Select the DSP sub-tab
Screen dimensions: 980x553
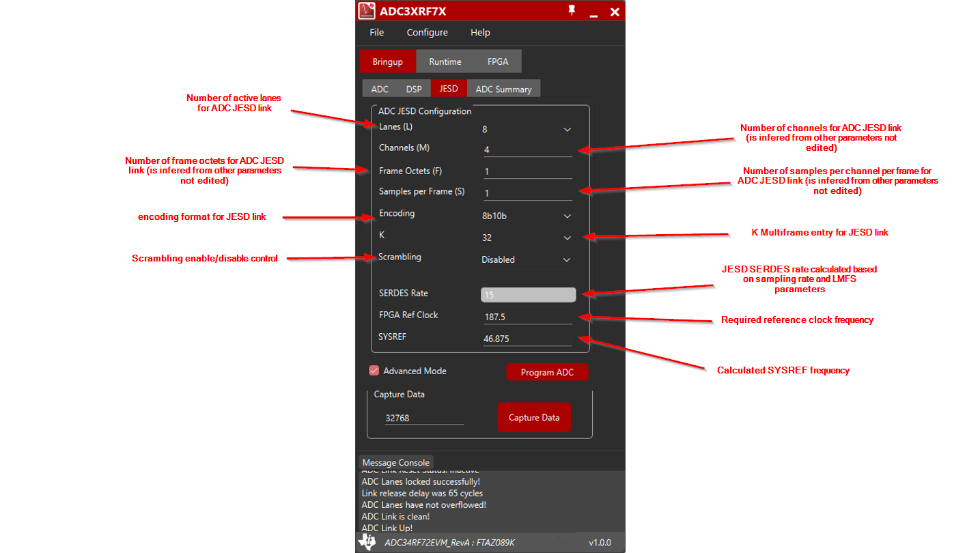[x=414, y=89]
